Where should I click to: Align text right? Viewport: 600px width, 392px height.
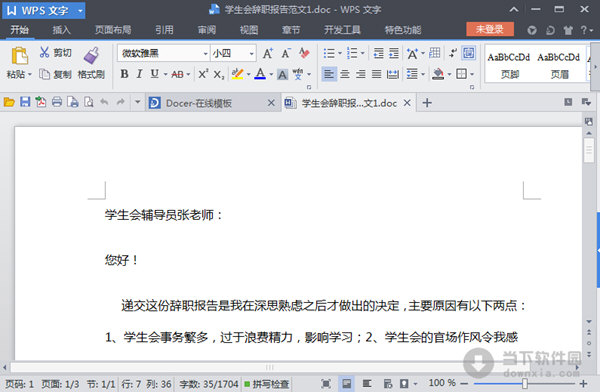tap(360, 74)
